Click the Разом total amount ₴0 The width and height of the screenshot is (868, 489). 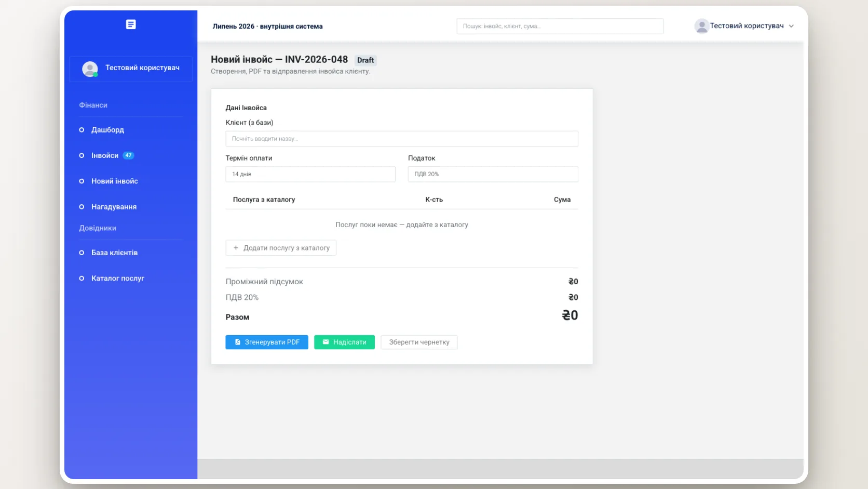(570, 315)
